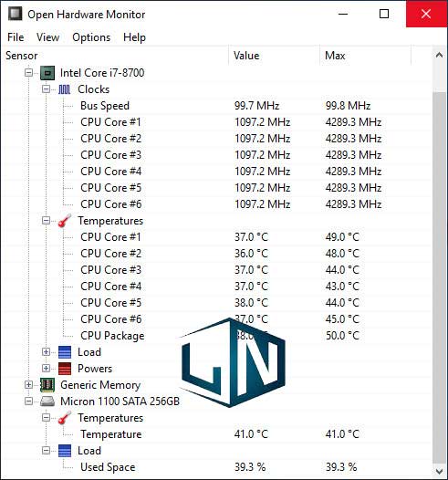
Task: Open the View menu
Action: (47, 37)
